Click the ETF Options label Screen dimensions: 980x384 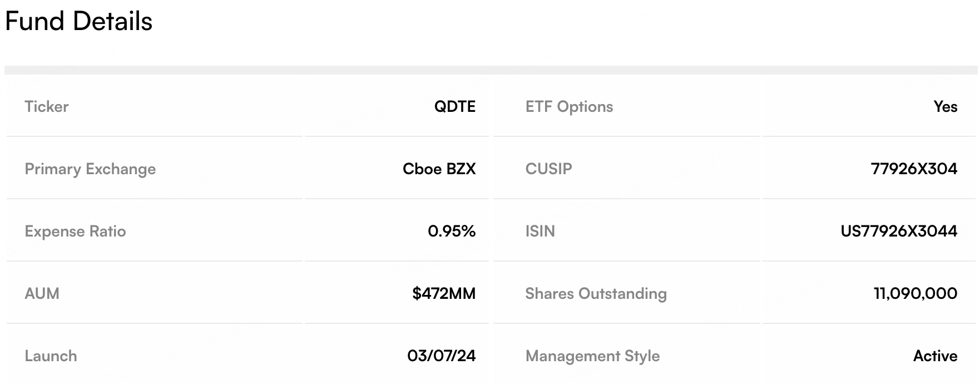(569, 107)
